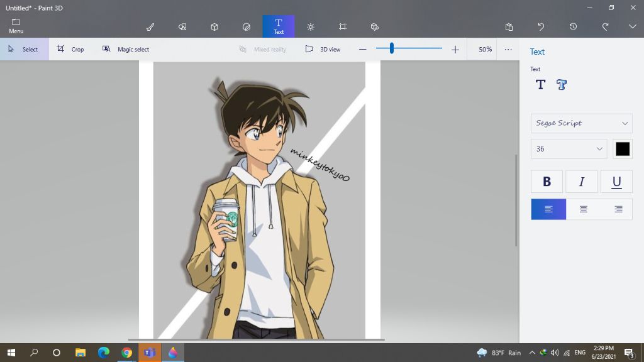The width and height of the screenshot is (644, 362).
Task: Toggle Underline formatting
Action: (616, 182)
